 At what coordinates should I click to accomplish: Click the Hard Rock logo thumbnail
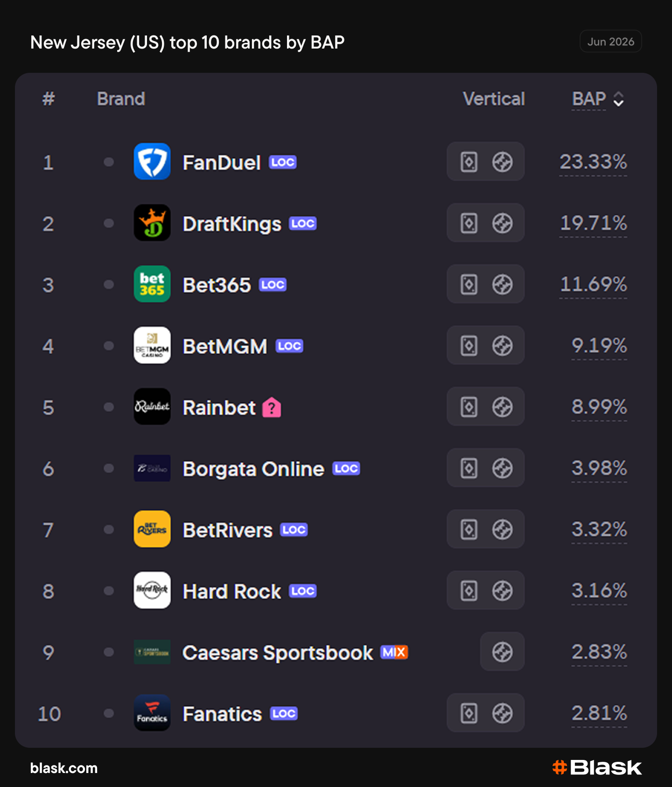152,590
